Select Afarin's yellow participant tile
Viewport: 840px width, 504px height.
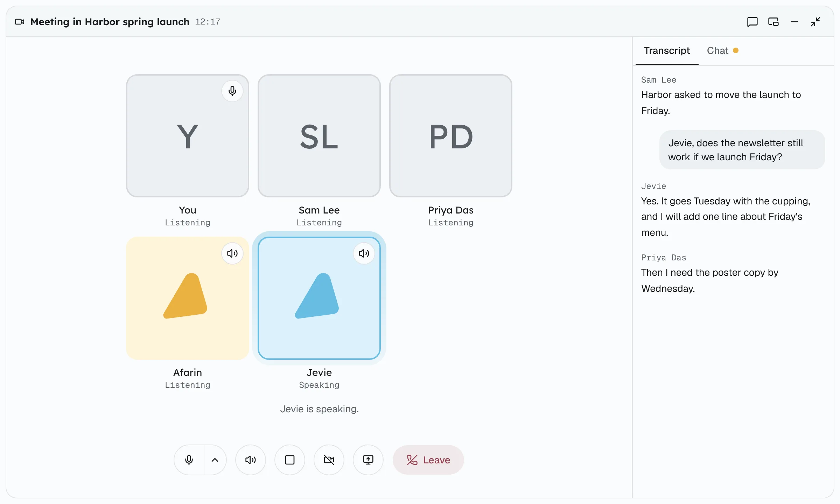click(188, 298)
